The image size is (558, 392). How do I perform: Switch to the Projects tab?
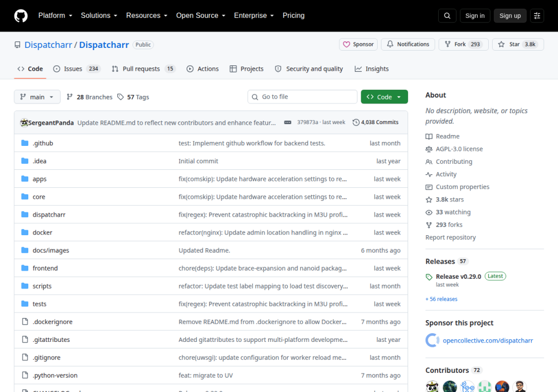pos(247,69)
